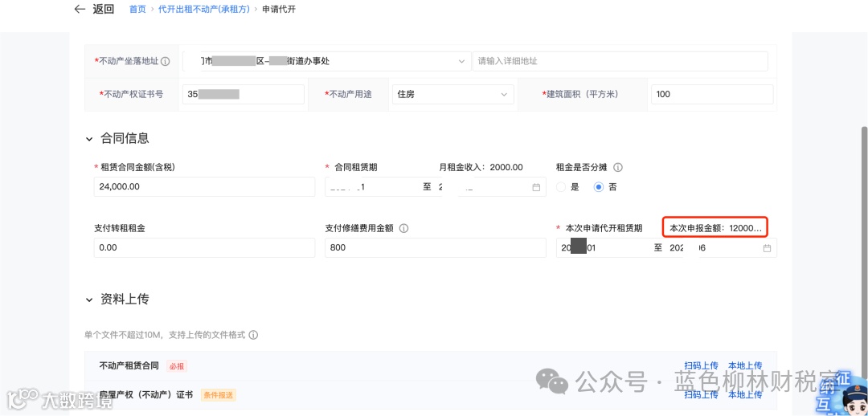Viewport: 868px width, 416px height.
Task: Click the back arrow icon
Action: (x=80, y=10)
